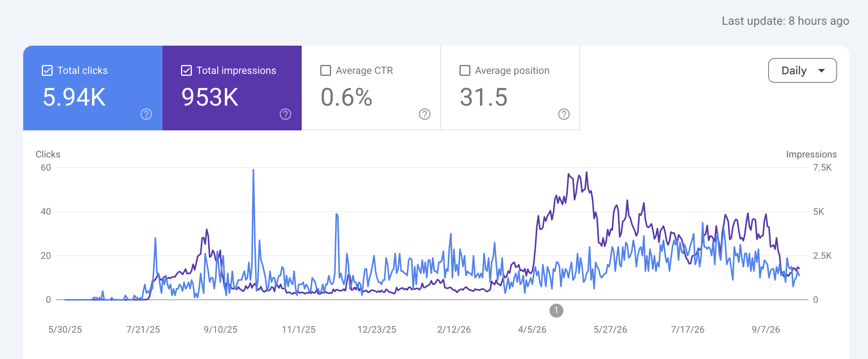This screenshot has width=868, height=359.
Task: Click the 5K impressions axis label
Action: pos(819,212)
